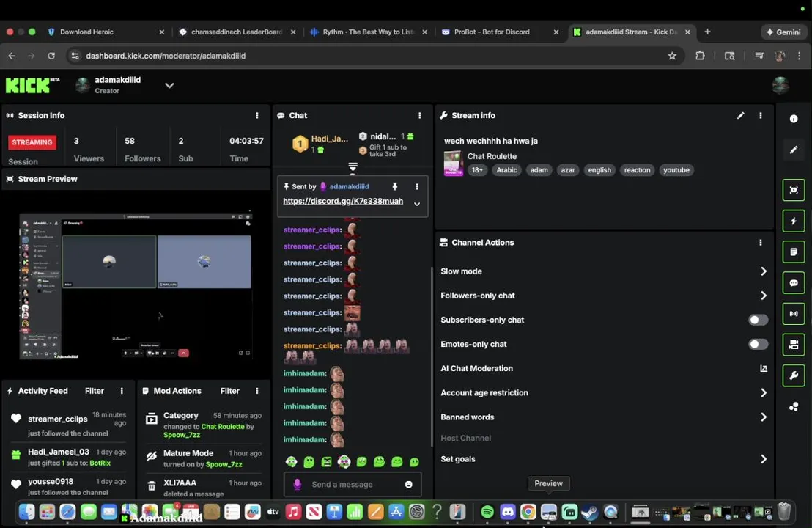Open emoji picker in chat input
Viewport: 812px width, 528px height.
click(x=409, y=484)
